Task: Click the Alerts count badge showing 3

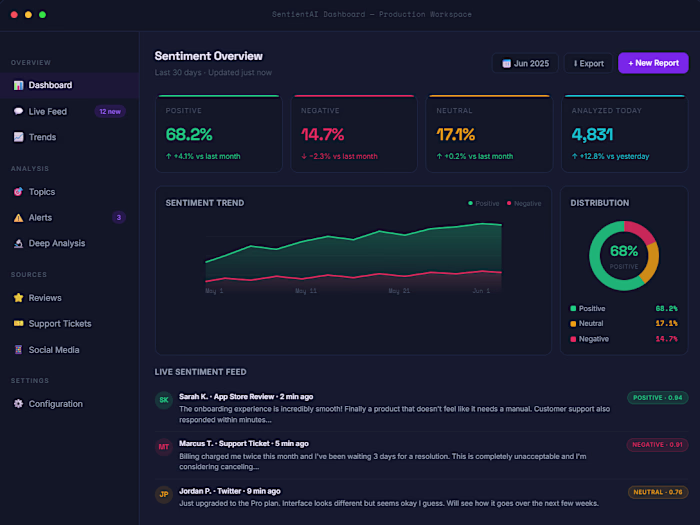Action: [119, 217]
